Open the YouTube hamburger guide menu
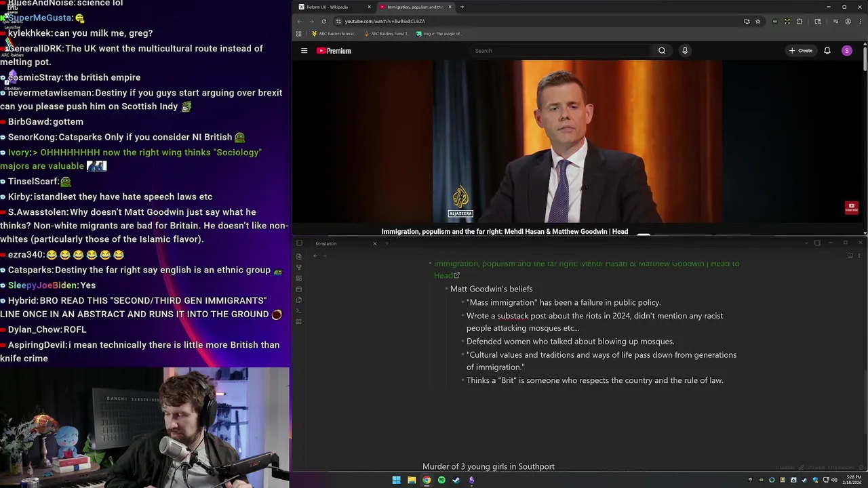Screen dimensions: 868x488 point(304,51)
